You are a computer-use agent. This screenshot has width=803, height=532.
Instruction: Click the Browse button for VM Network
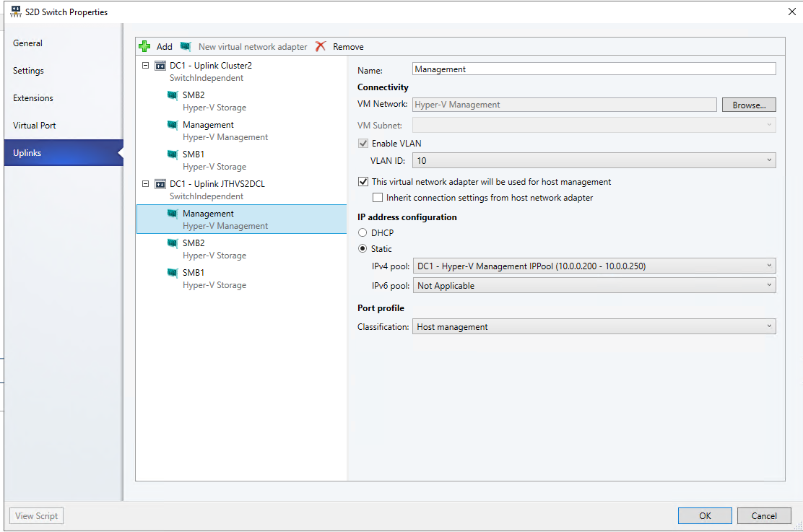749,104
